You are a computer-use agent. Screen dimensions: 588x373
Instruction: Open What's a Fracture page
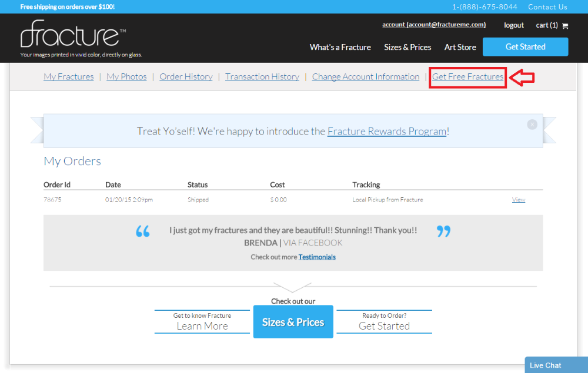click(x=340, y=47)
